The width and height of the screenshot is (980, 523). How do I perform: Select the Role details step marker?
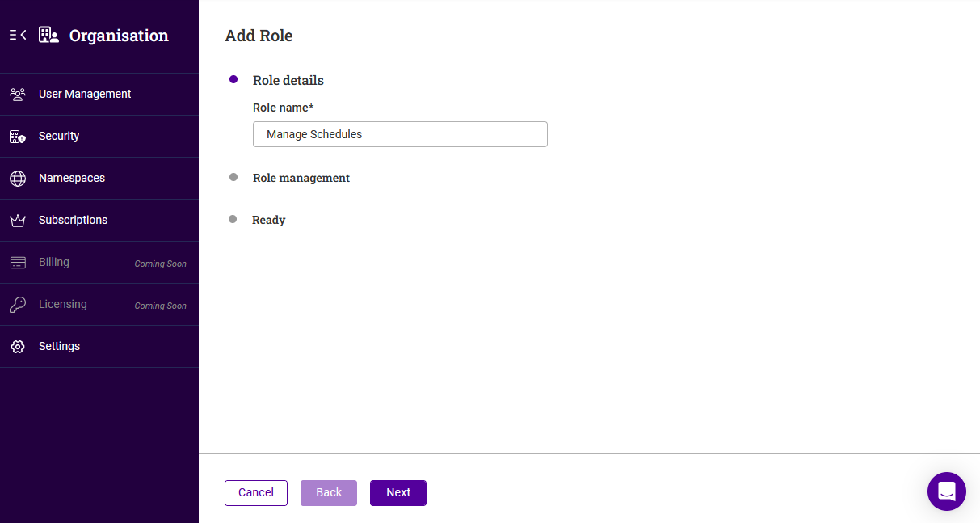233,79
